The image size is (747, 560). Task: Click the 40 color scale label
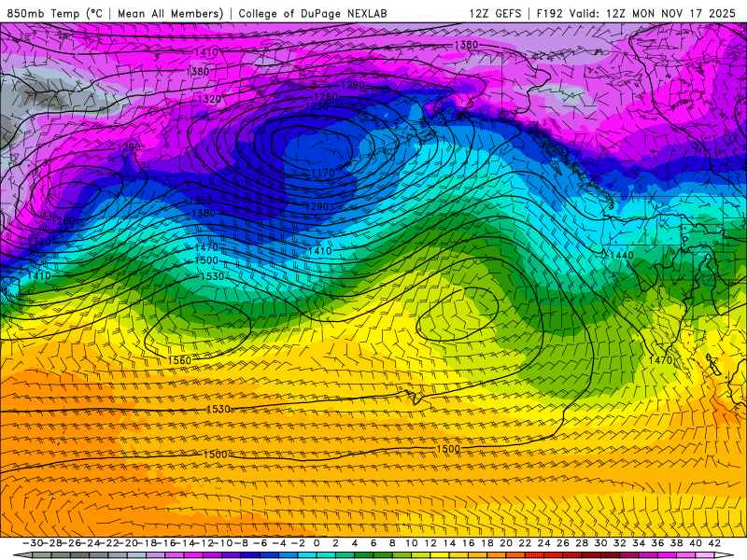[x=696, y=543]
